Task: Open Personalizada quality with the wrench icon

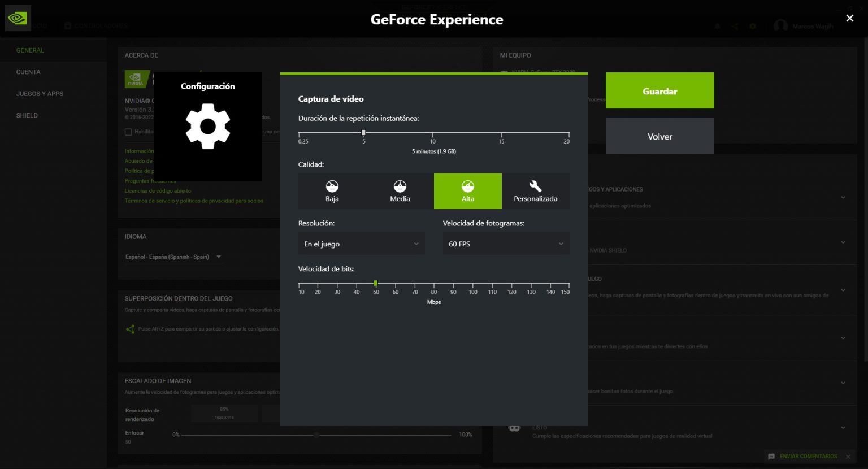Action: click(x=535, y=186)
